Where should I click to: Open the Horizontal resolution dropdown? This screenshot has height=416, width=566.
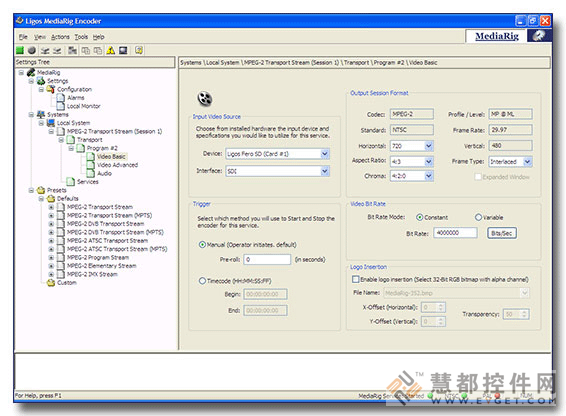(x=428, y=146)
